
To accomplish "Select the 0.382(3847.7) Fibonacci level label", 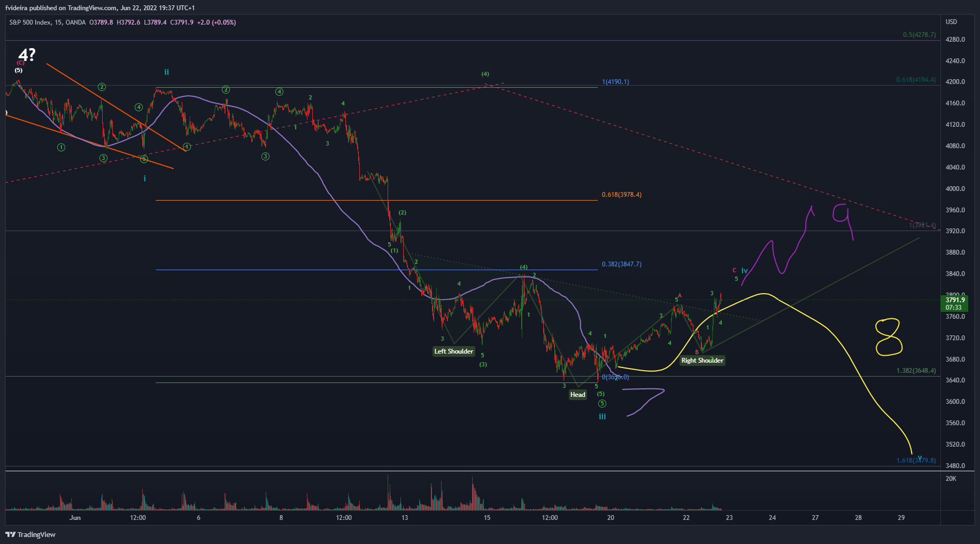I will pyautogui.click(x=621, y=264).
